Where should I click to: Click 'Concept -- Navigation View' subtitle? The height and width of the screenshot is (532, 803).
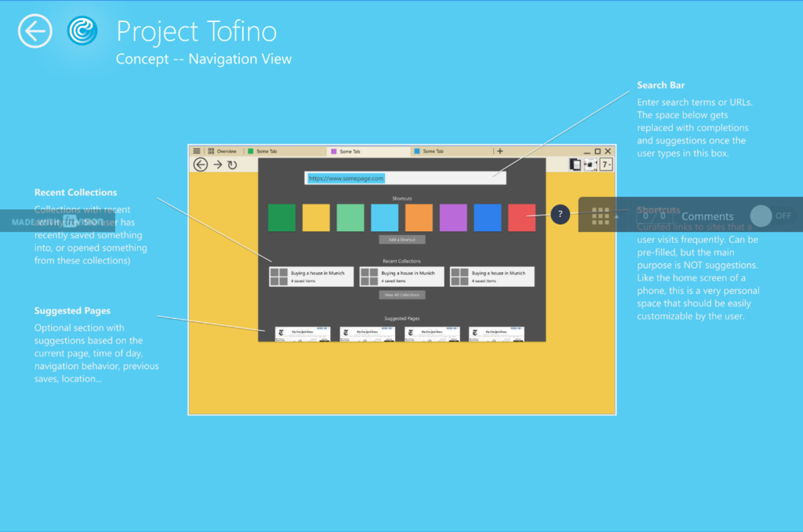tap(204, 60)
